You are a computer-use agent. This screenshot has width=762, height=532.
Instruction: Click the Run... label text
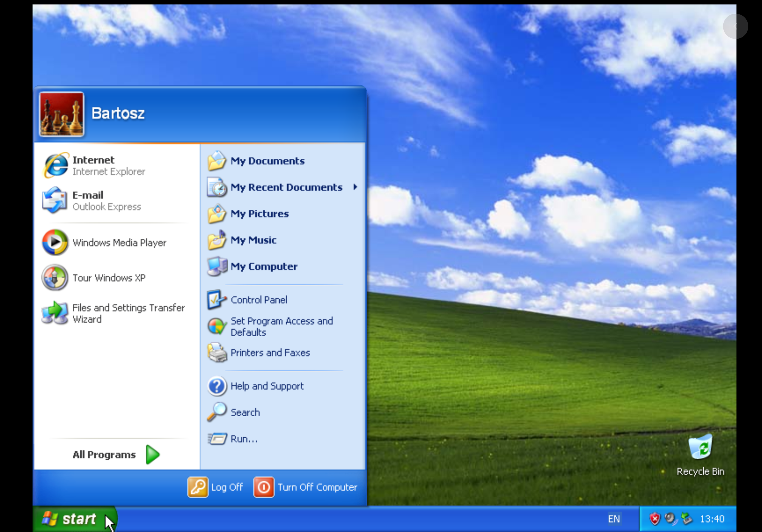click(244, 439)
